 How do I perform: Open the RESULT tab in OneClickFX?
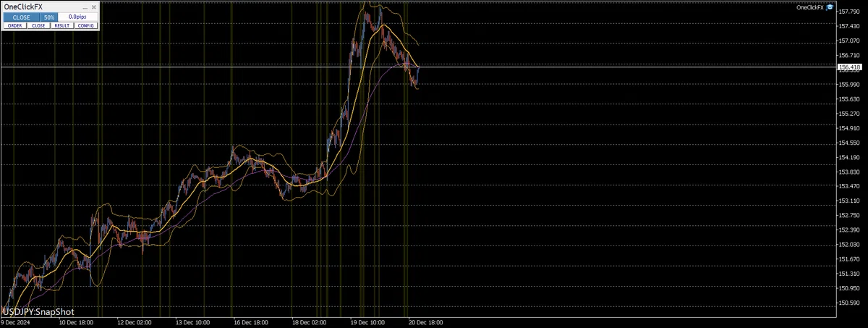tap(62, 25)
